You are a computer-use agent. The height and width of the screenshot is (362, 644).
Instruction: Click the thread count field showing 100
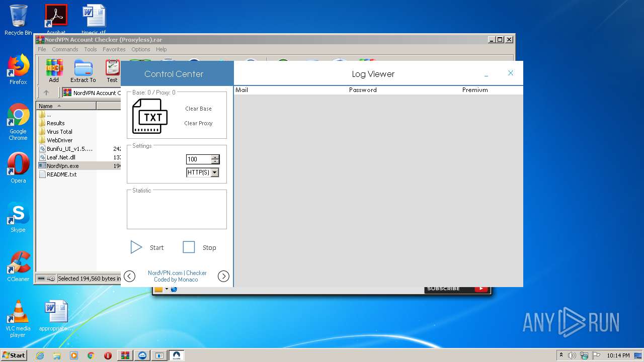199,159
